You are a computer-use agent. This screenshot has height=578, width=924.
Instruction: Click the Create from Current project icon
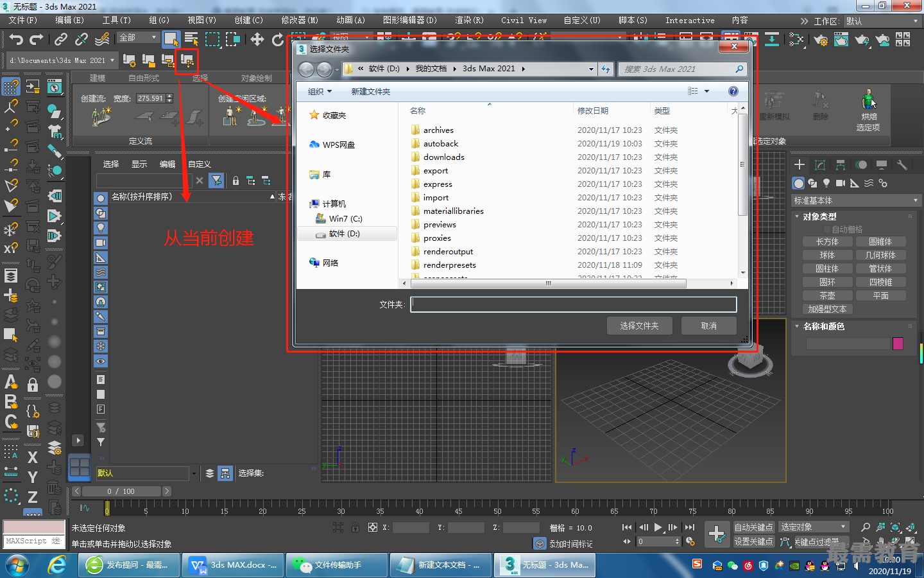(x=187, y=60)
